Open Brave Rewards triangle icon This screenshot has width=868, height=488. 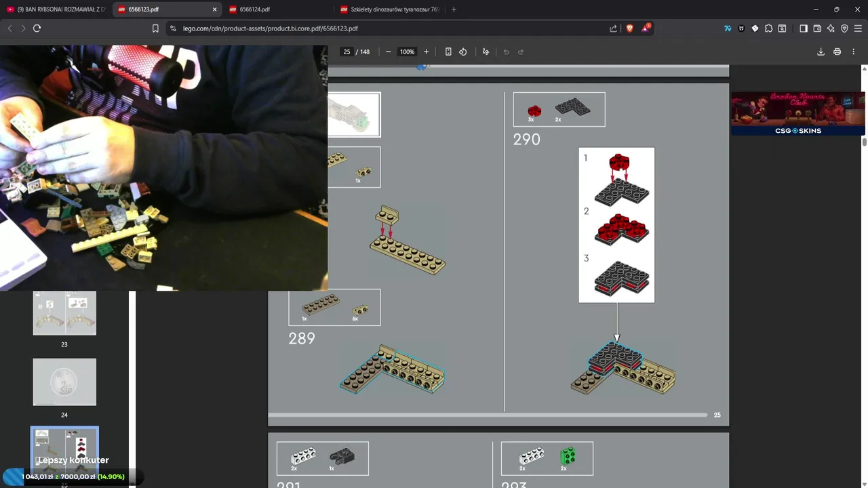(646, 28)
